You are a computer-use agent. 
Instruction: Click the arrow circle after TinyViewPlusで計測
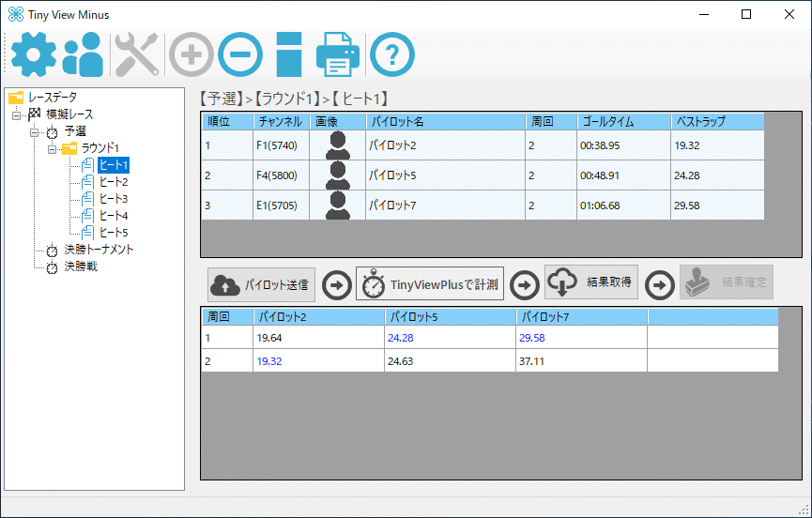525,284
